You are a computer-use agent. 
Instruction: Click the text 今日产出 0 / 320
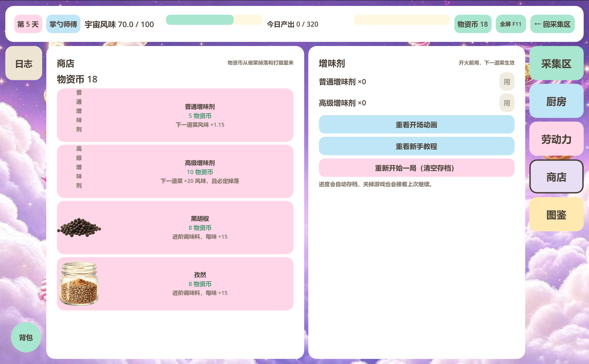(293, 24)
